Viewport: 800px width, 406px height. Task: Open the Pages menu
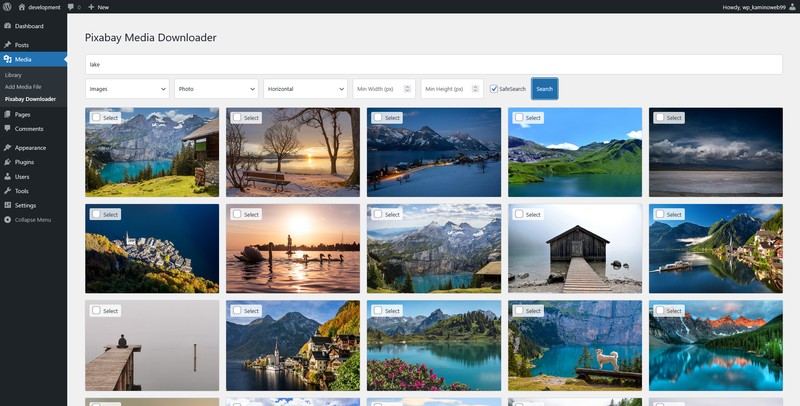click(33, 114)
